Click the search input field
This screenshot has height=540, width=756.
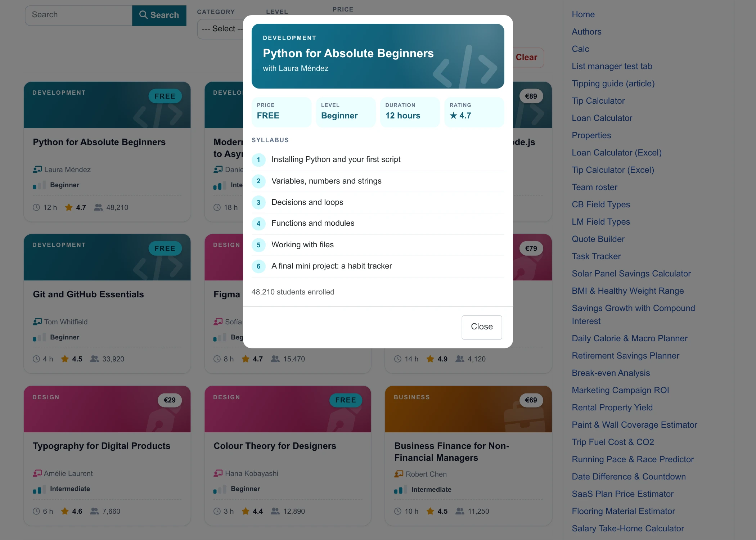point(78,15)
